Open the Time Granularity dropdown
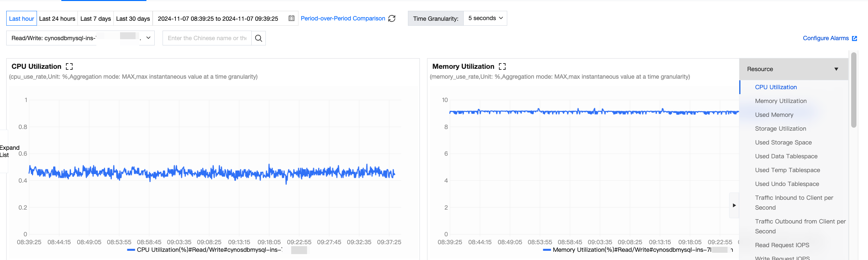The width and height of the screenshot is (868, 260). (485, 18)
